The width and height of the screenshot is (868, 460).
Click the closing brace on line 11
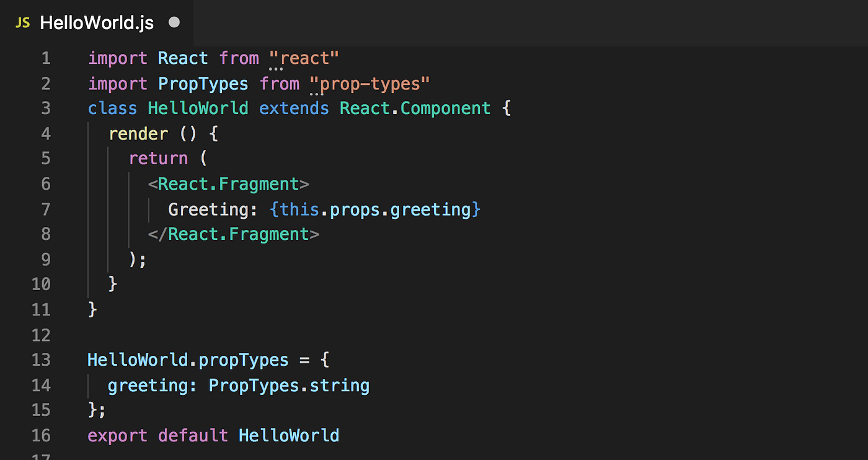point(93,309)
